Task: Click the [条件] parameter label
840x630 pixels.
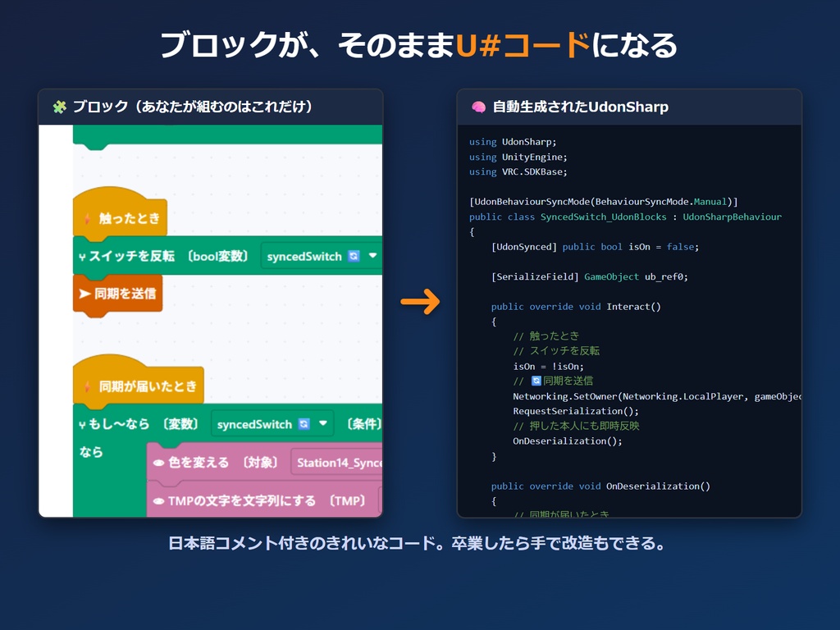Action: coord(363,424)
